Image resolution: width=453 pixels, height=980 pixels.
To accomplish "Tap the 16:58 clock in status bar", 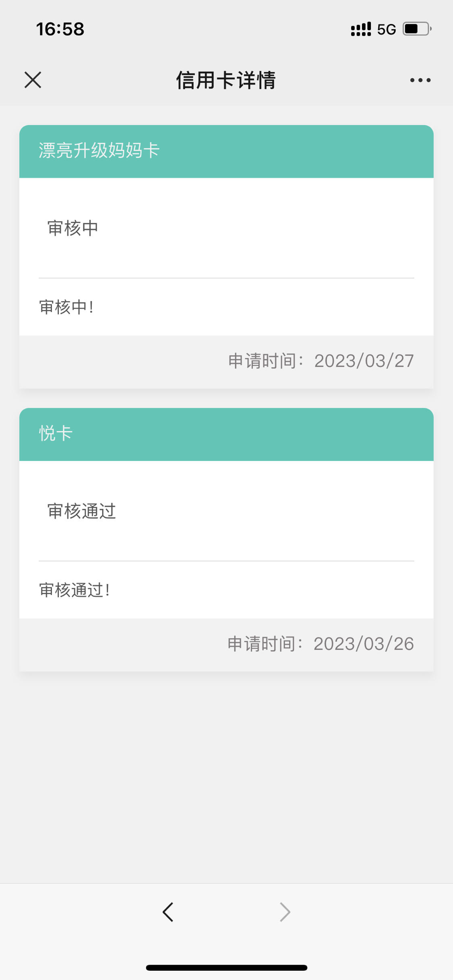I will coord(60,29).
